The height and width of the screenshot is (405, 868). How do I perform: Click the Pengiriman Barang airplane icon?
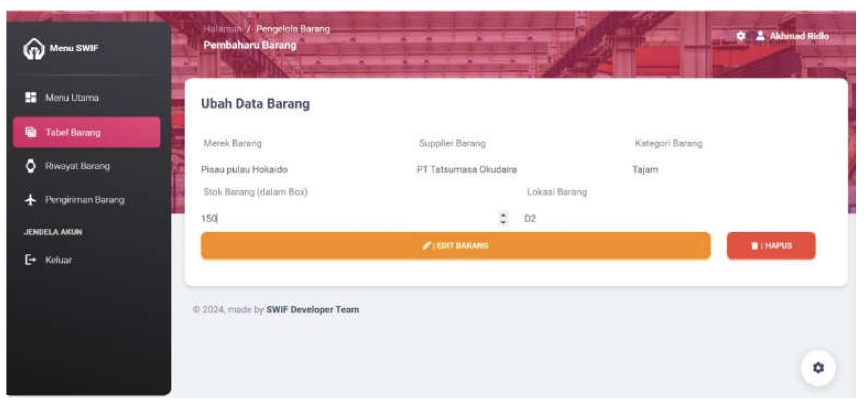click(31, 200)
